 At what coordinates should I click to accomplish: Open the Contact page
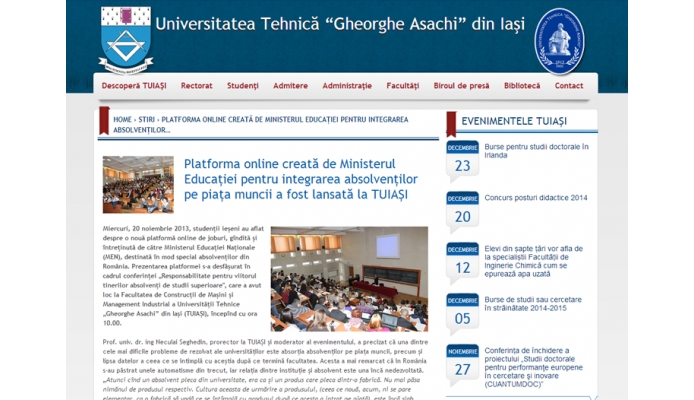(x=569, y=86)
